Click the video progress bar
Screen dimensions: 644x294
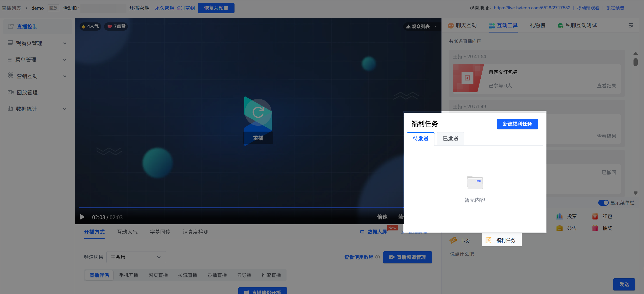pos(240,208)
